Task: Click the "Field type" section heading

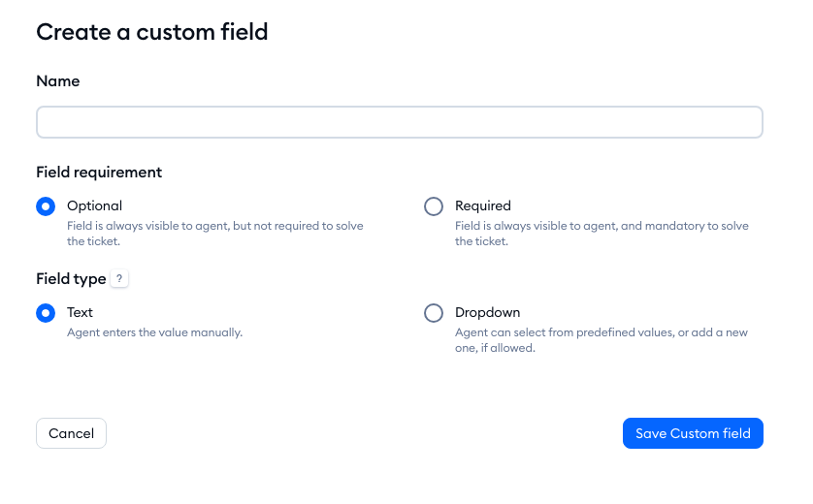Action: coord(71,279)
